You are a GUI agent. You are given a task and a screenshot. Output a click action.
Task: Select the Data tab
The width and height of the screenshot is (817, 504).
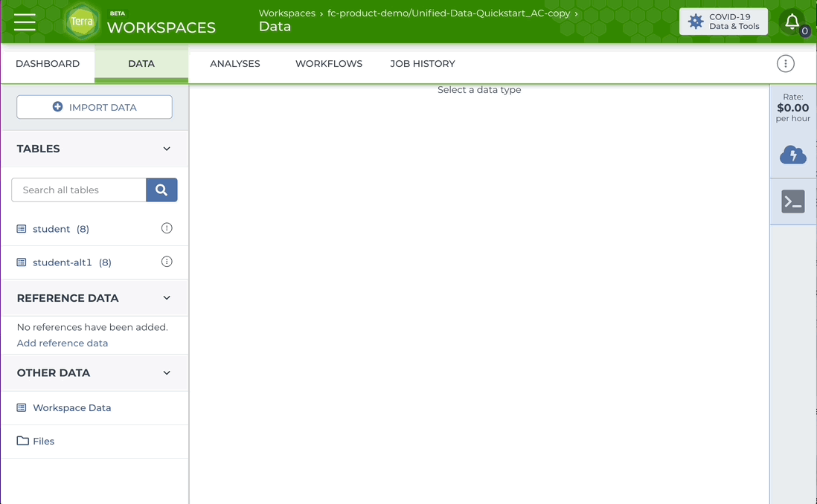tap(141, 63)
